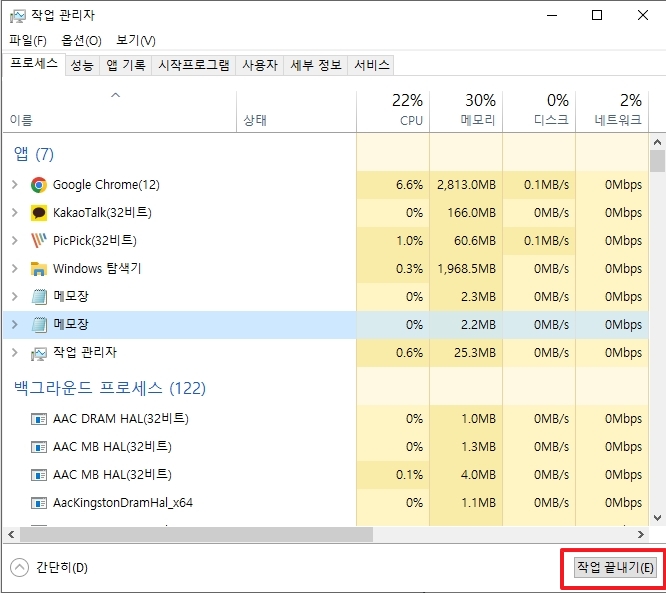Select the KakaoTalk(32비트) row name
This screenshot has width=666, height=593.
click(102, 213)
